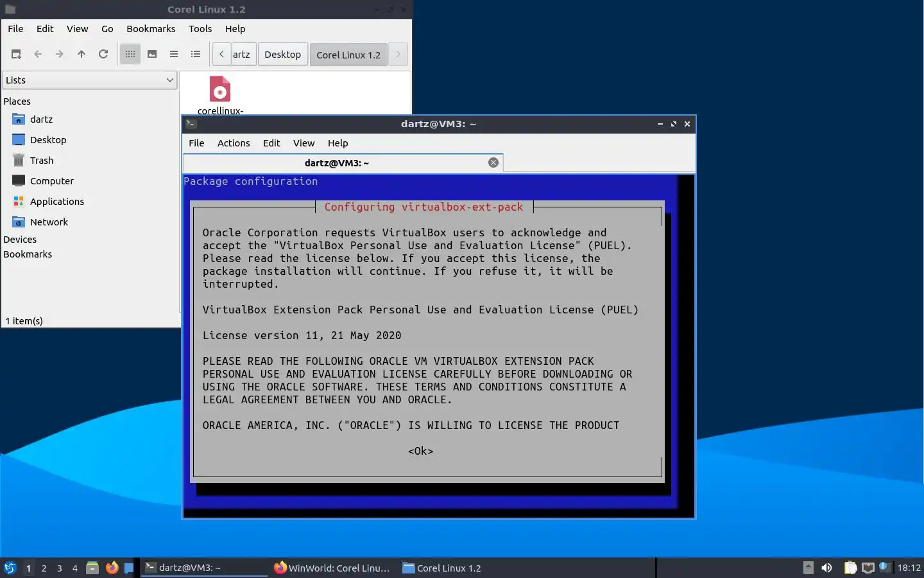The width and height of the screenshot is (924, 578).
Task: Click the <Ok> button in license dialog
Action: coord(421,451)
